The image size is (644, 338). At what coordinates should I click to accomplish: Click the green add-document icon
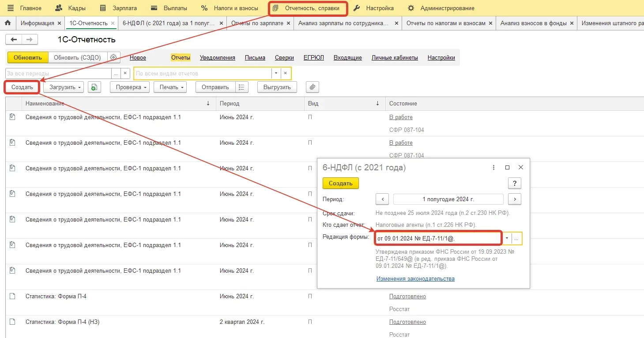click(x=94, y=87)
